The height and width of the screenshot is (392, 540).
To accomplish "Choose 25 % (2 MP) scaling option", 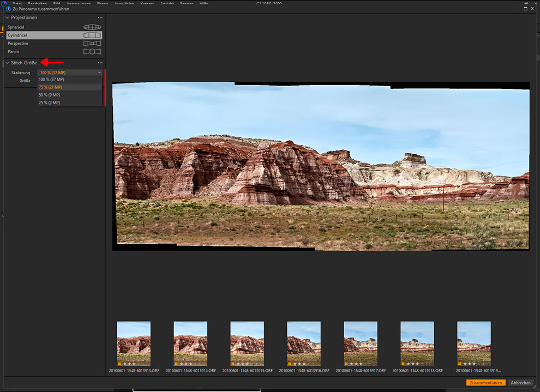I will [x=70, y=102].
